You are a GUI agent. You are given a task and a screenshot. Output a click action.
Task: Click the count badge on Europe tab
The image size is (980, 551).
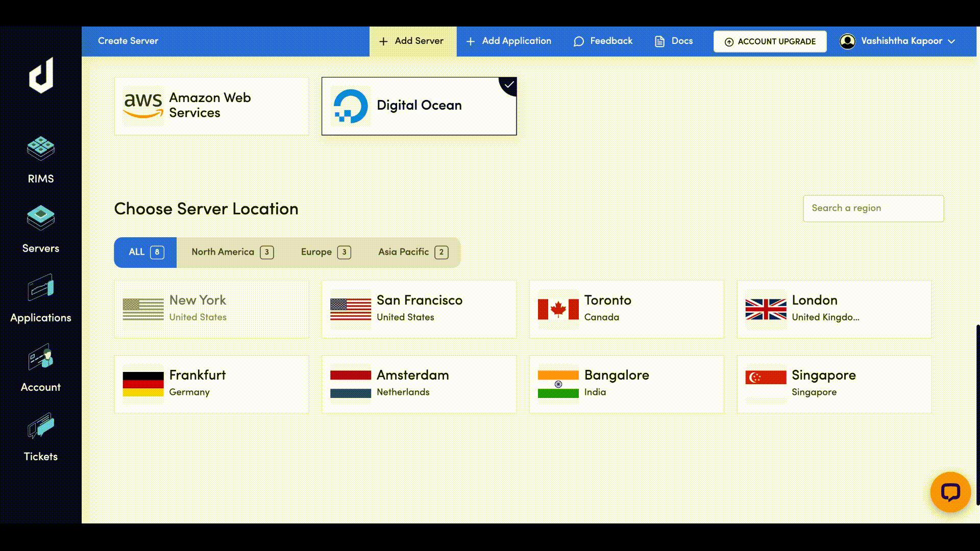[x=344, y=252]
